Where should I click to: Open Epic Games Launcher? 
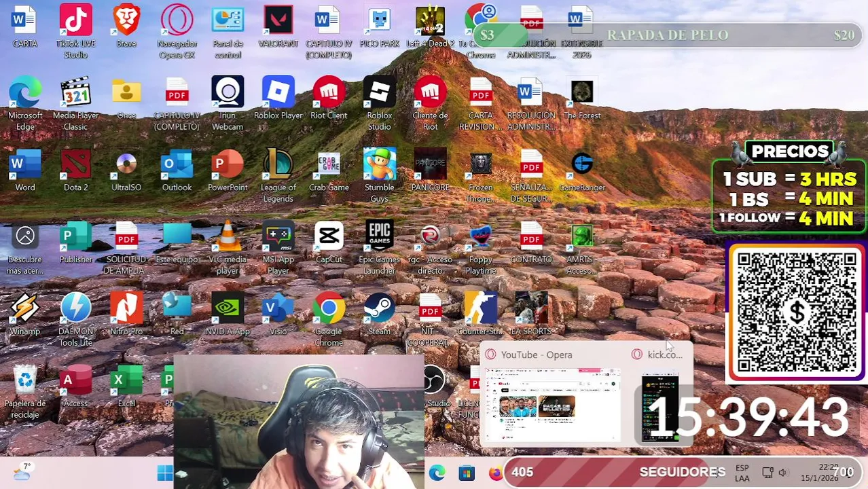point(379,247)
